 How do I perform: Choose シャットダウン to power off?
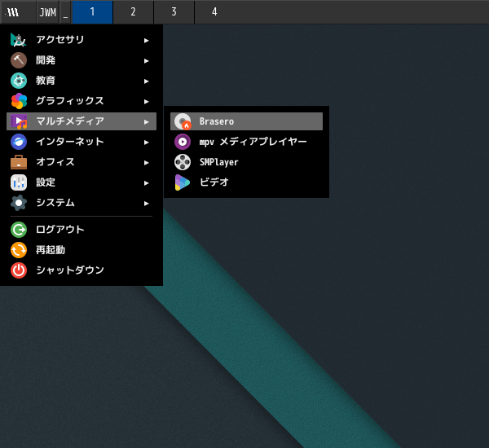[81, 270]
